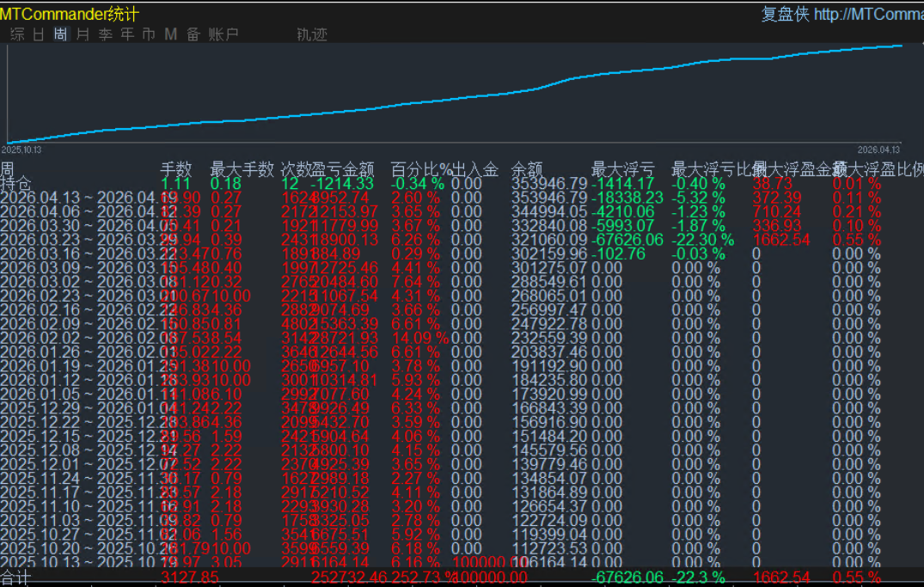Click the balance 122724.09

[549, 521]
